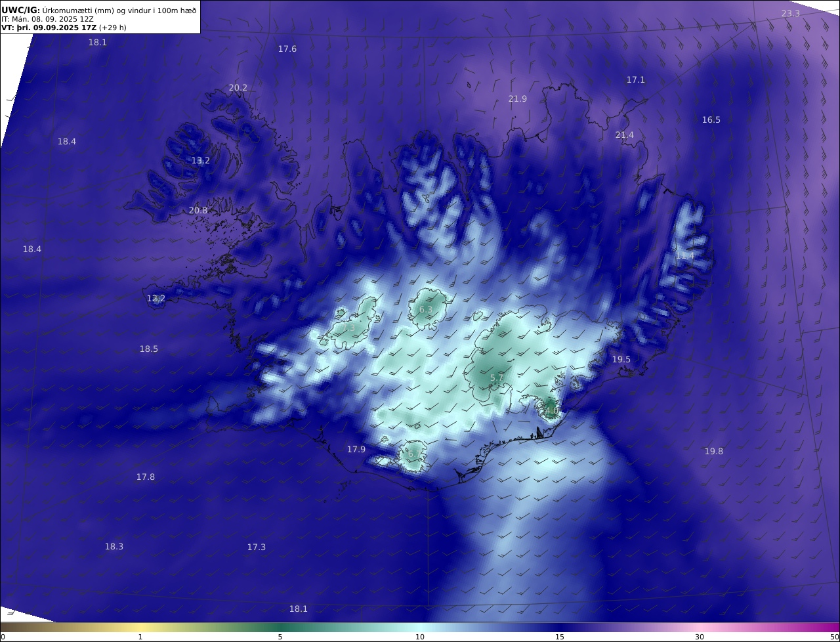
Task: Select the 19.5 value on the map
Action: click(x=621, y=360)
